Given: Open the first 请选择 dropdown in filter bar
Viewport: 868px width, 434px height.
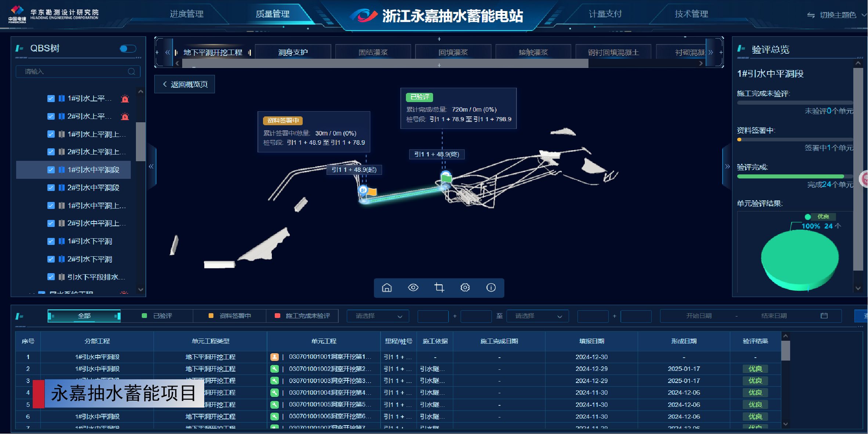Looking at the screenshot, I should click(378, 316).
